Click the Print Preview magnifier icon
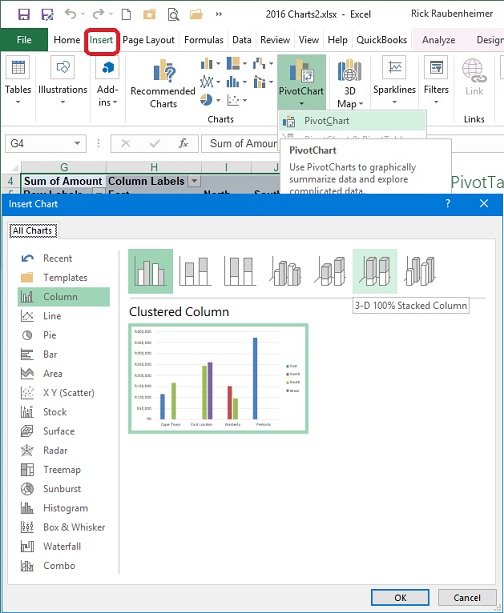 click(173, 15)
